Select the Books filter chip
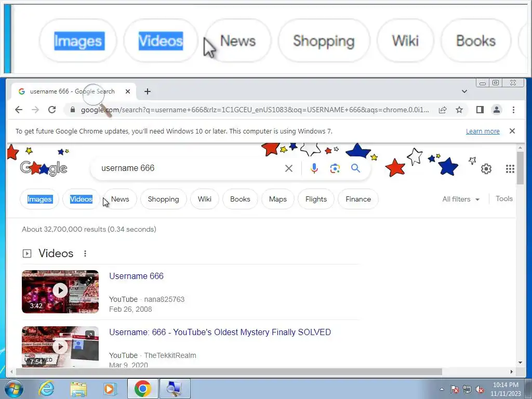 click(x=240, y=199)
